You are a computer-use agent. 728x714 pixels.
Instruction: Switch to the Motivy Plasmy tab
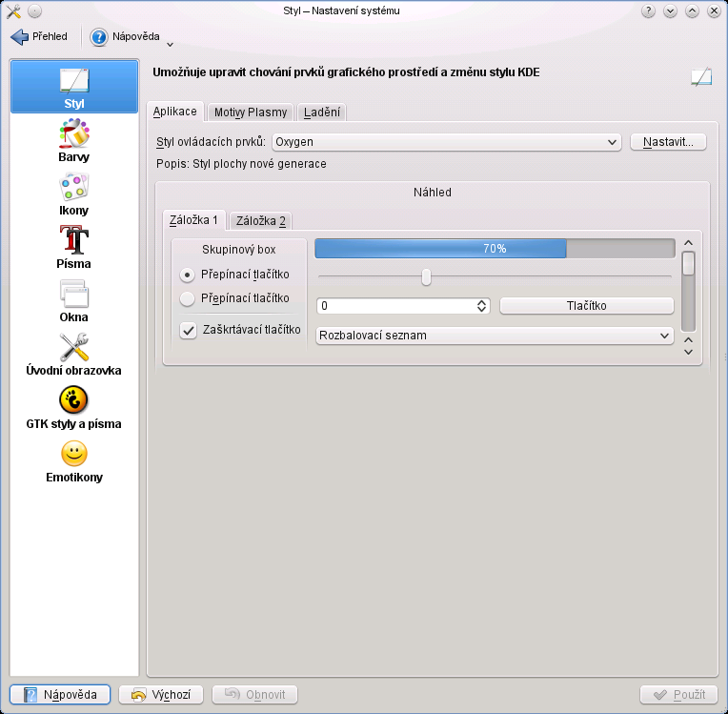pyautogui.click(x=251, y=112)
